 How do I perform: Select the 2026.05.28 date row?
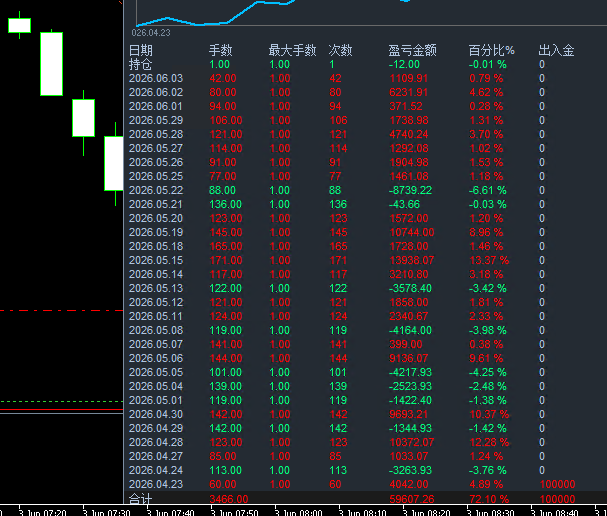(156, 134)
